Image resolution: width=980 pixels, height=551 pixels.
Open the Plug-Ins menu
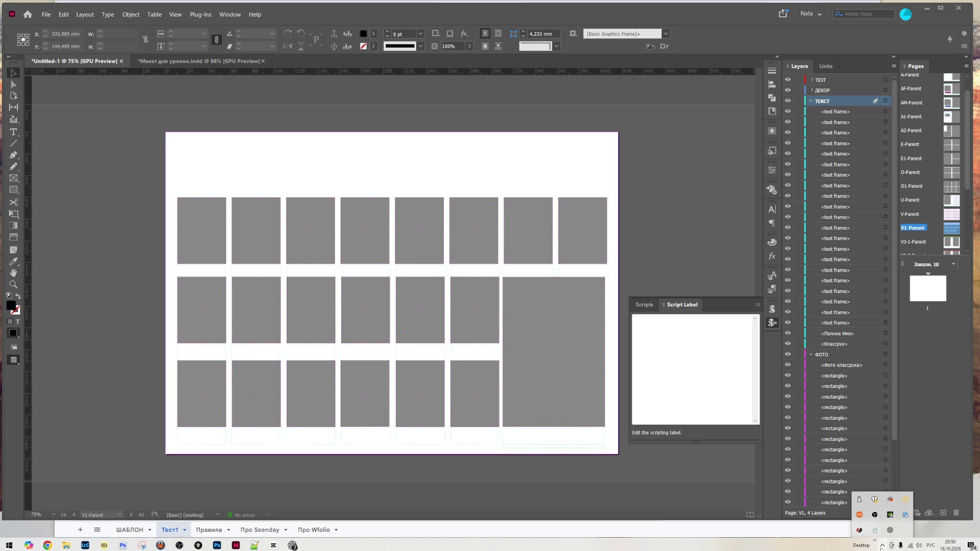pyautogui.click(x=201, y=15)
